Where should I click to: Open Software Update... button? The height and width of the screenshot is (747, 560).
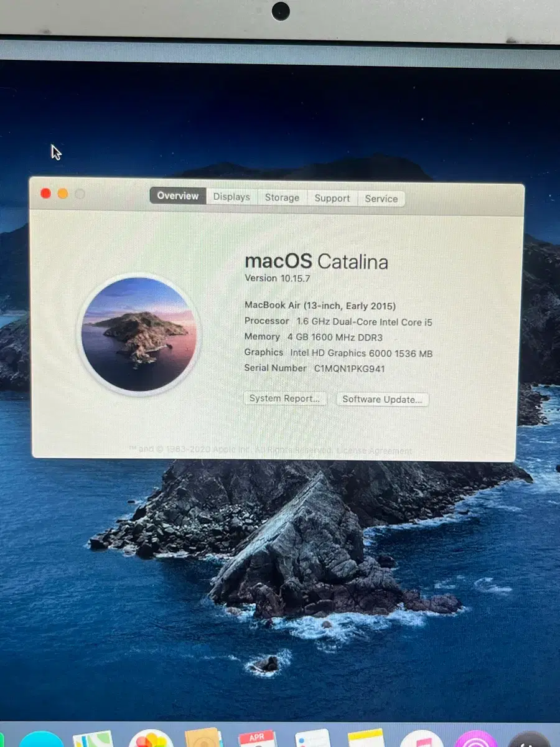click(382, 400)
